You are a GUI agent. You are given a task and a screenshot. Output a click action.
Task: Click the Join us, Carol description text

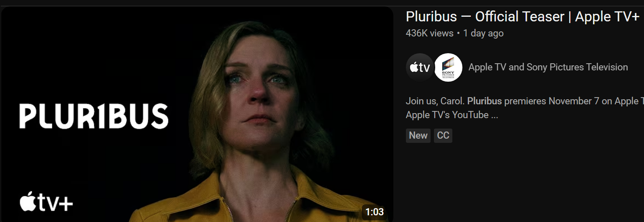pos(435,101)
